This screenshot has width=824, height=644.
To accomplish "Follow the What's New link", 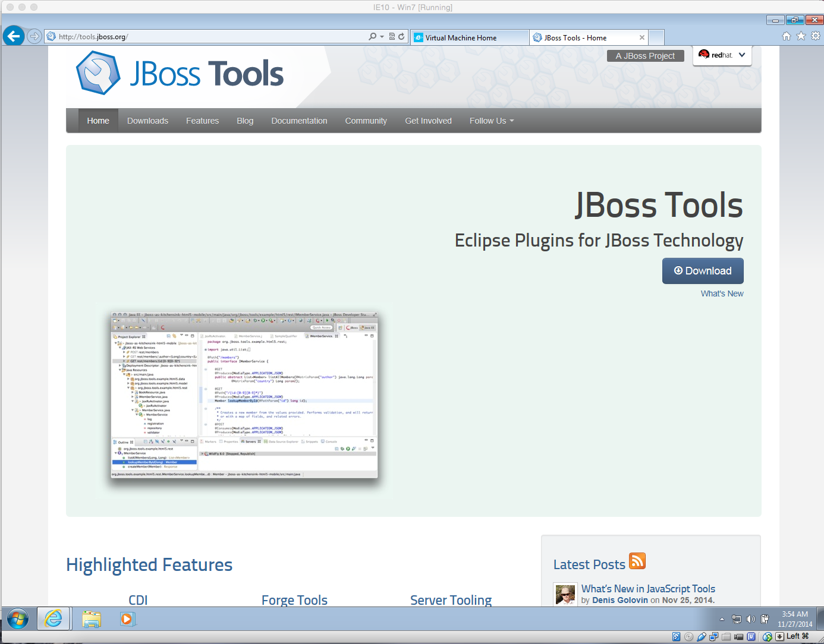I will 722,293.
